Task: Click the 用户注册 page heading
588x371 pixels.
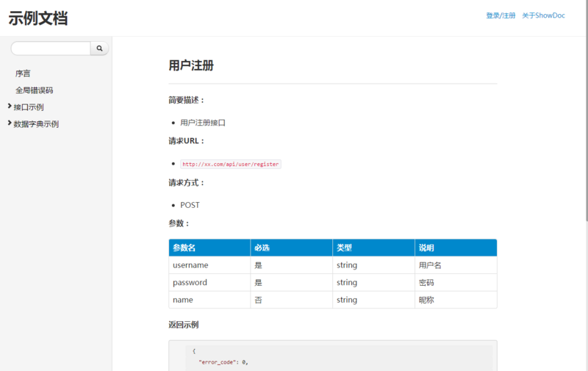Action: [x=191, y=65]
